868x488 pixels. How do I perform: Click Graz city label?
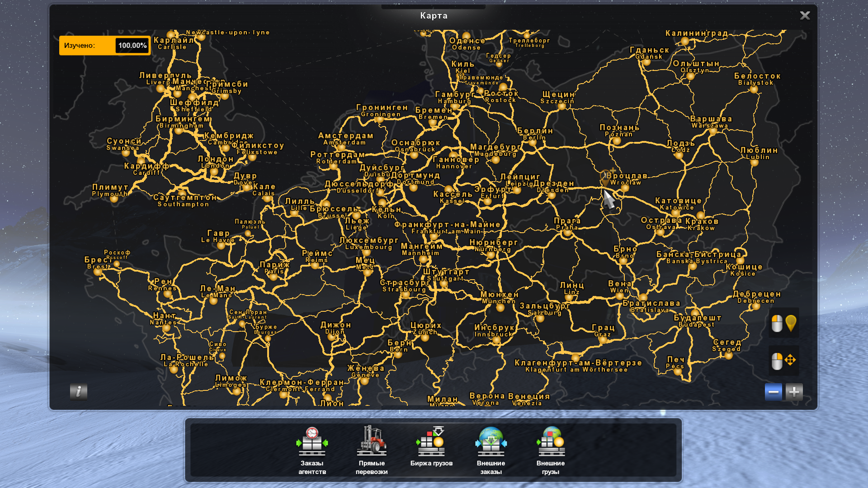[x=603, y=334]
